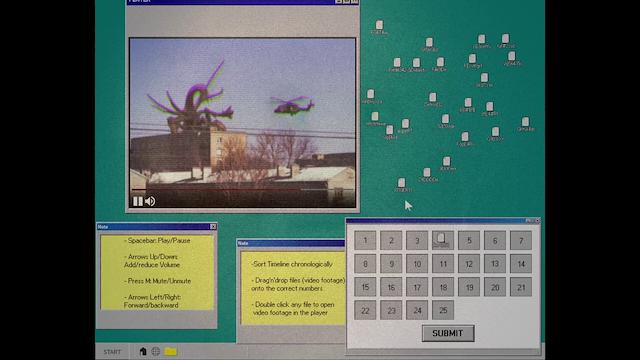Mute the video using the speaker icon
This screenshot has width=640, height=360.
[150, 201]
